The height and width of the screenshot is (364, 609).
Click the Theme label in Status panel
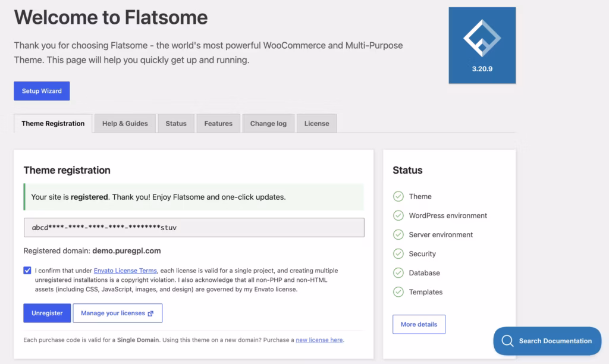point(420,196)
